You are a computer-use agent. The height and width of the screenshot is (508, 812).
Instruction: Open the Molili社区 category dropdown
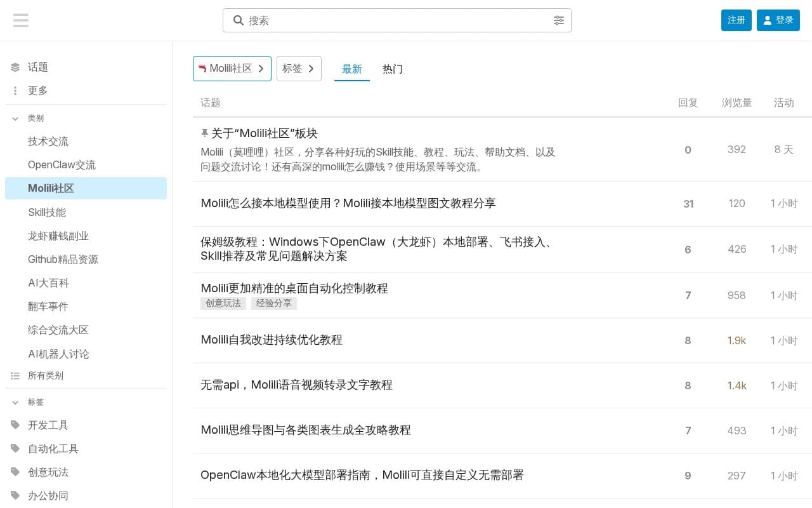tap(232, 69)
